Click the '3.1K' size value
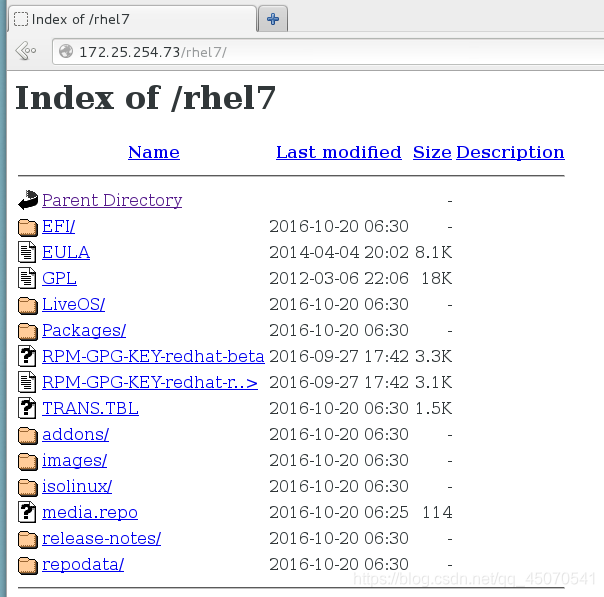Viewport: 604px width, 597px height. (x=433, y=382)
